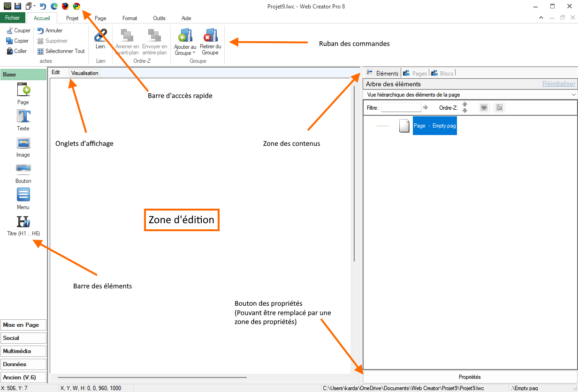
Task: Open the Aide ribbon tab
Action: click(186, 18)
